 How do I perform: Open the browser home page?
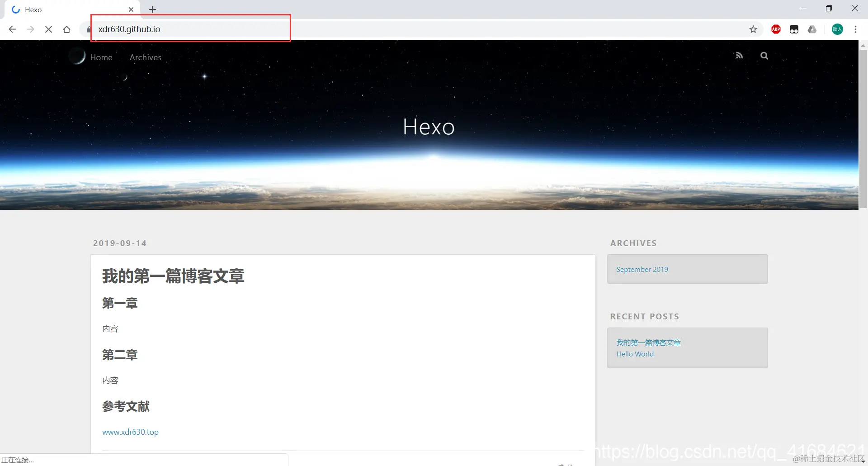(66, 29)
